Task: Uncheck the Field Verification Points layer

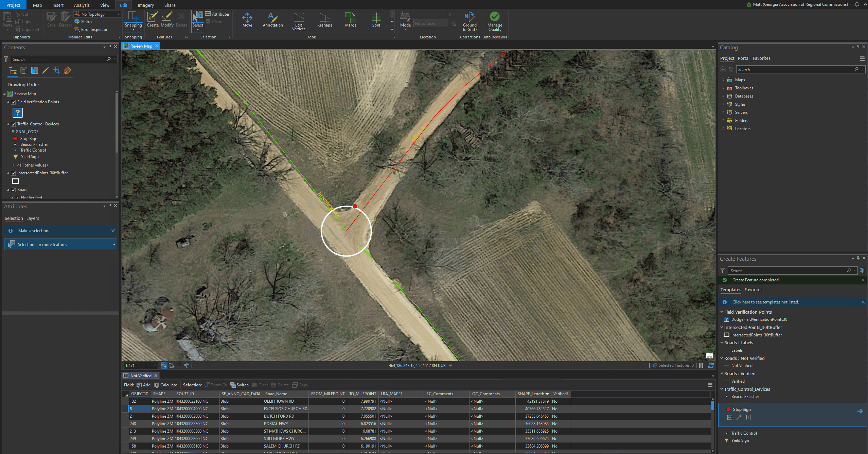Action: (x=13, y=102)
